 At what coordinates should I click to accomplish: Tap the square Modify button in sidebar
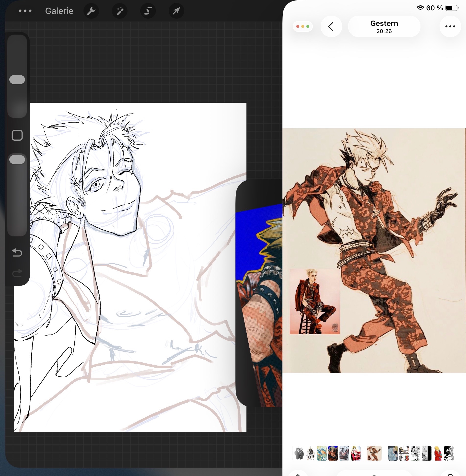click(17, 135)
